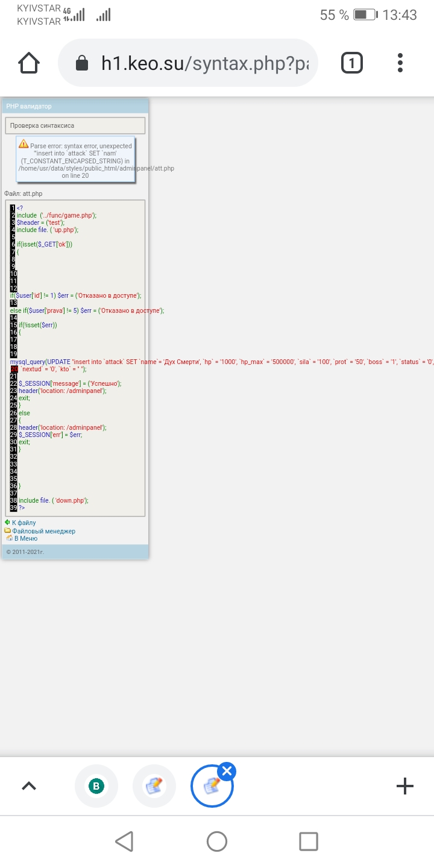Go to 'В Меню' link
Image resolution: width=434 pixels, height=868 pixels.
(25, 538)
